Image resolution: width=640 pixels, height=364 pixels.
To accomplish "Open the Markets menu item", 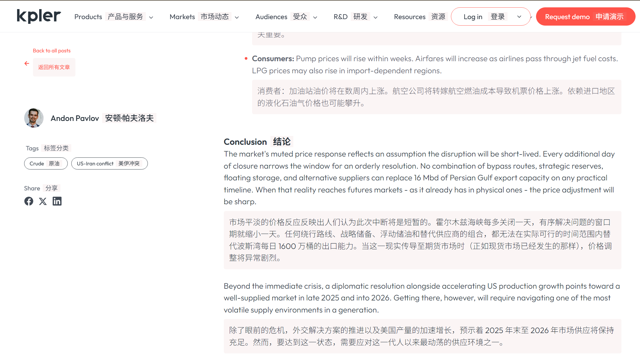I will 182,17.
